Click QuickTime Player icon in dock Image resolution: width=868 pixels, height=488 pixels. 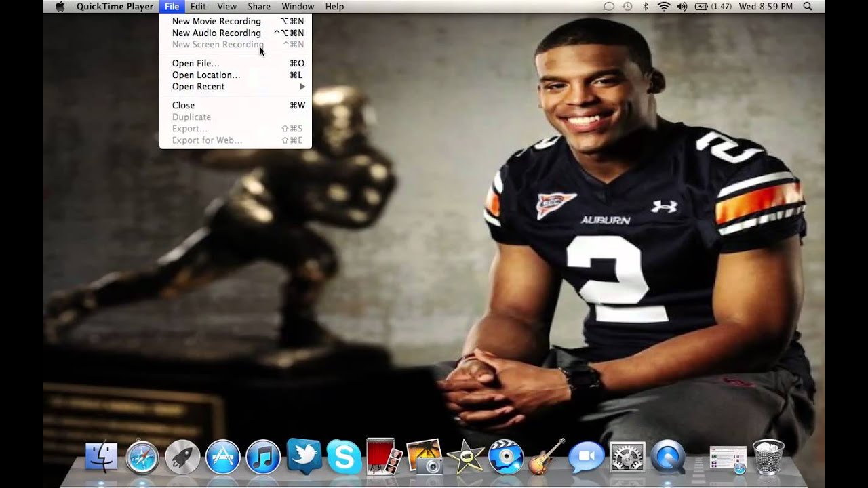coord(667,457)
